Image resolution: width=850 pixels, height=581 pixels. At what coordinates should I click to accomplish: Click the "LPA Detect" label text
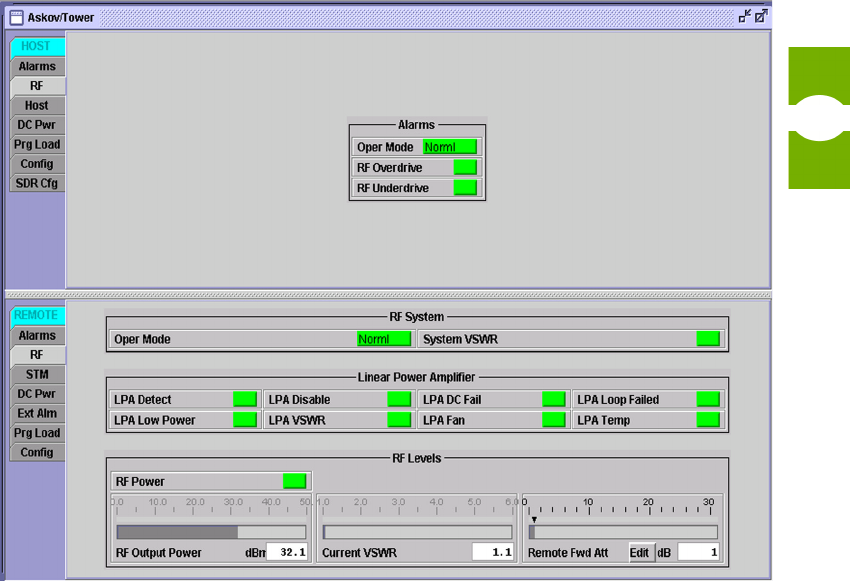coord(143,400)
